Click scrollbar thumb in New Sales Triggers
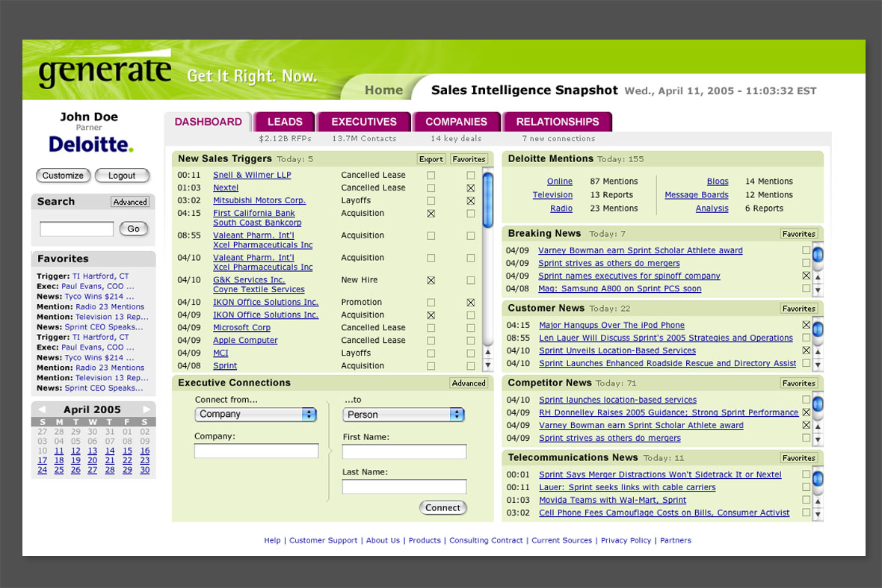 click(488, 200)
